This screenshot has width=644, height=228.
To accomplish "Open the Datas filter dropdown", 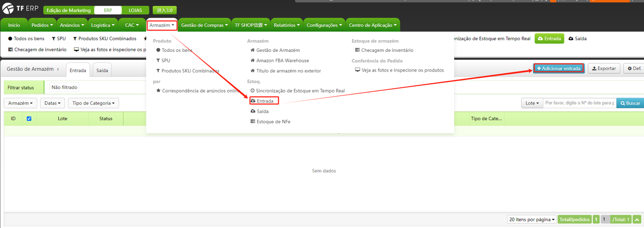I will click(53, 103).
